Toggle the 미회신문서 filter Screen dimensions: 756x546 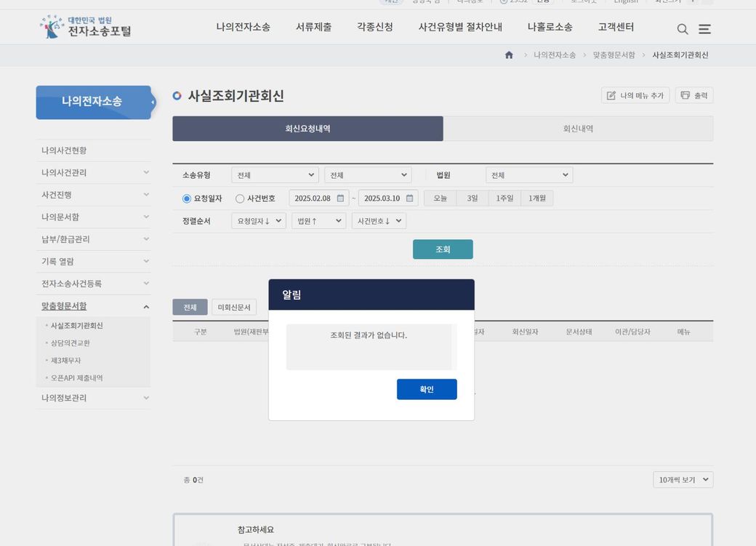pos(233,308)
